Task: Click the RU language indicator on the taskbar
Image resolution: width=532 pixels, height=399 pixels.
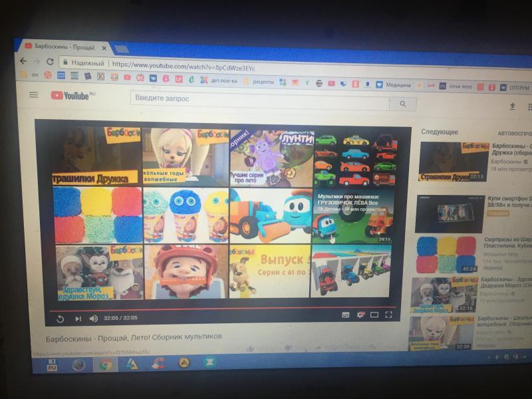Action: (52, 364)
